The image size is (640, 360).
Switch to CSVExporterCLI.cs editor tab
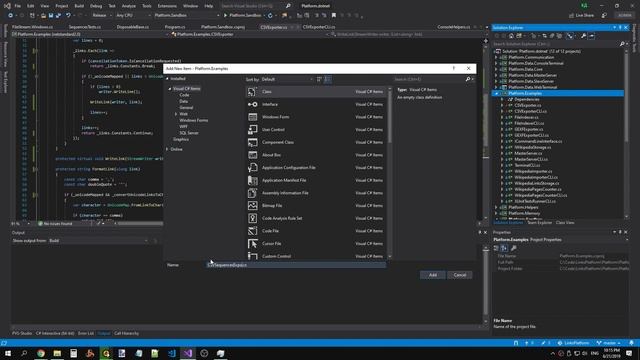[319, 27]
